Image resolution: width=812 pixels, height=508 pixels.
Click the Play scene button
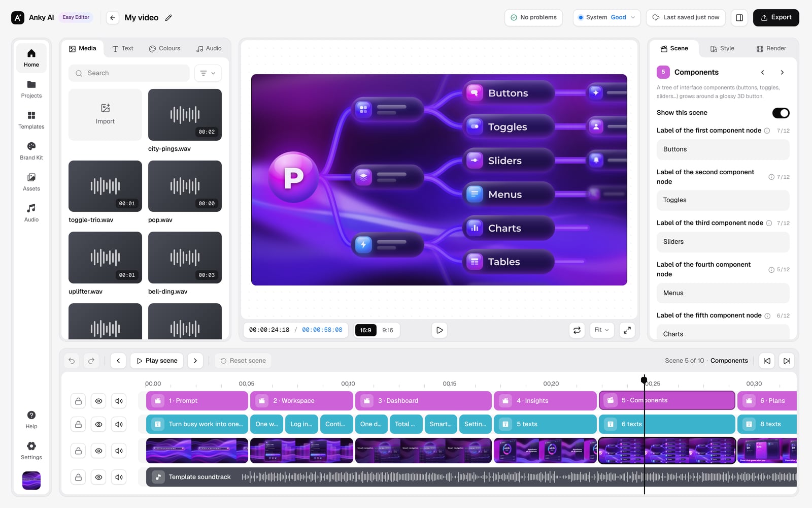[157, 361]
